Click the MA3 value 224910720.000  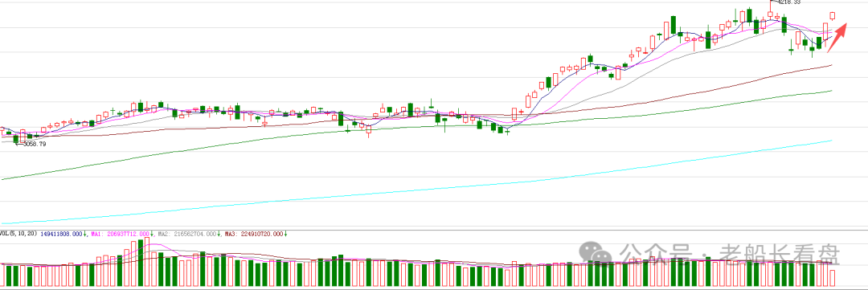click(262, 234)
